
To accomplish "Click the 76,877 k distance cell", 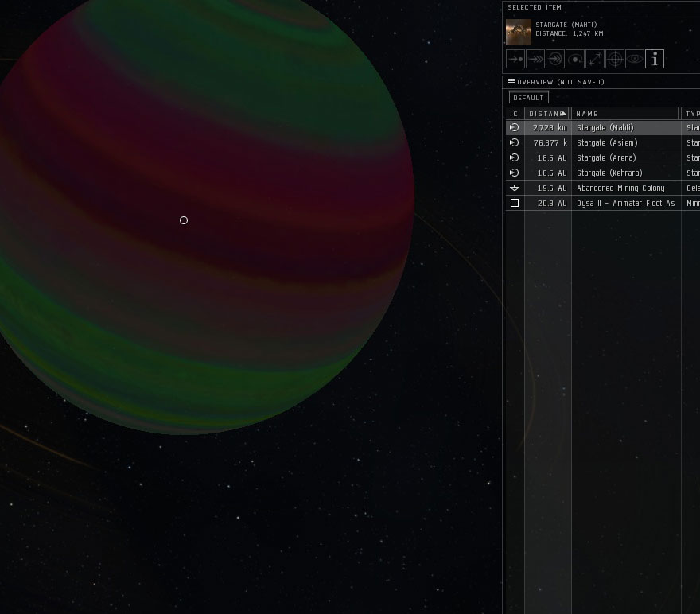I will [x=550, y=143].
